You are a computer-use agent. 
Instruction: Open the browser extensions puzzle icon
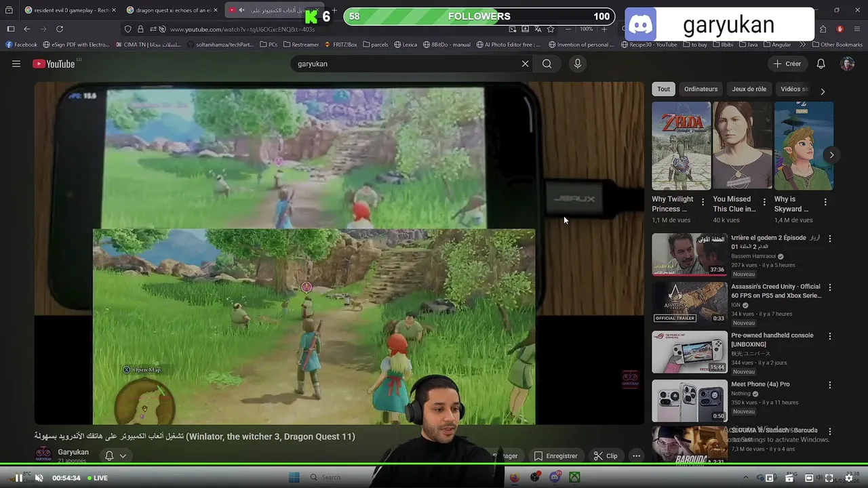point(823,29)
